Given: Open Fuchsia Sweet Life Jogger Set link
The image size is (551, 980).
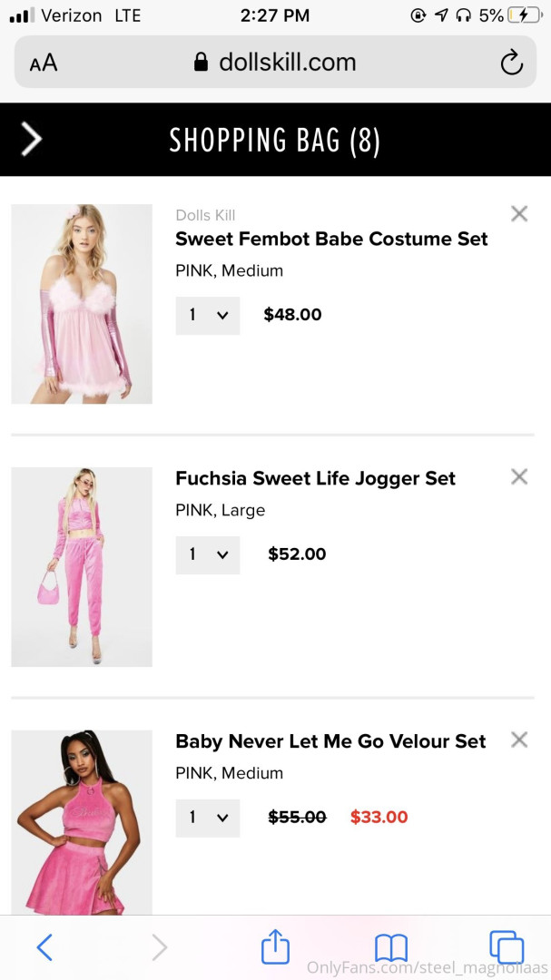Looking at the screenshot, I should 315,479.
